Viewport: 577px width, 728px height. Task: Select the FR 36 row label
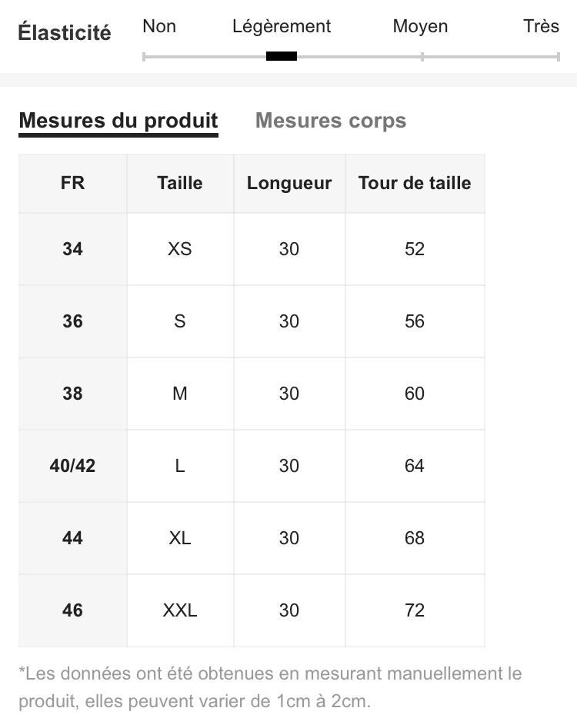click(x=73, y=321)
